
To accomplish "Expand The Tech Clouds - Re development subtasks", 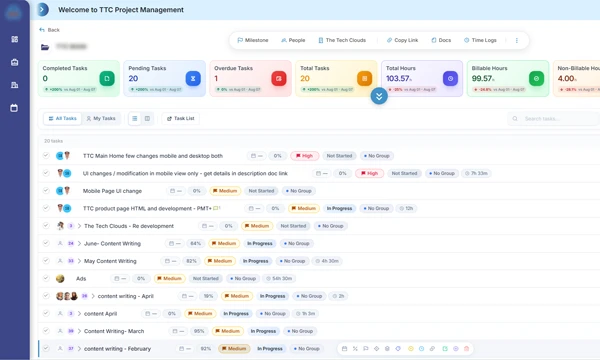I will [79, 226].
